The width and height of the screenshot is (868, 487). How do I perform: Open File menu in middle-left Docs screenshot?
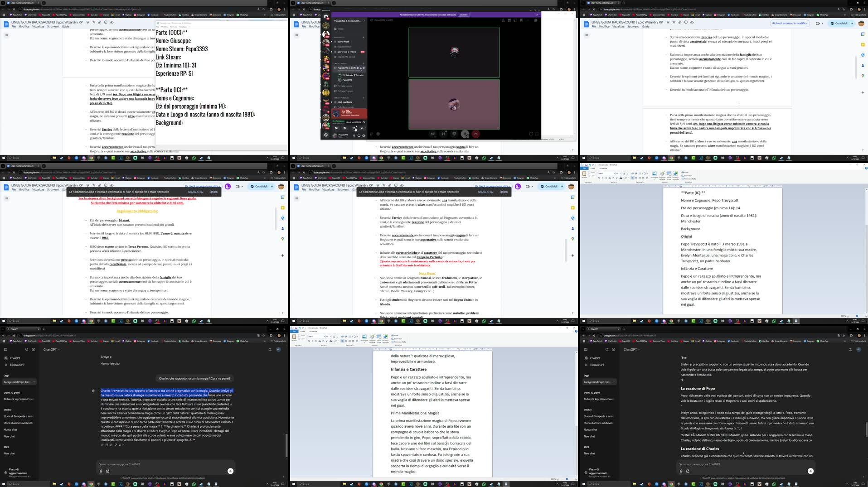pyautogui.click(x=14, y=189)
